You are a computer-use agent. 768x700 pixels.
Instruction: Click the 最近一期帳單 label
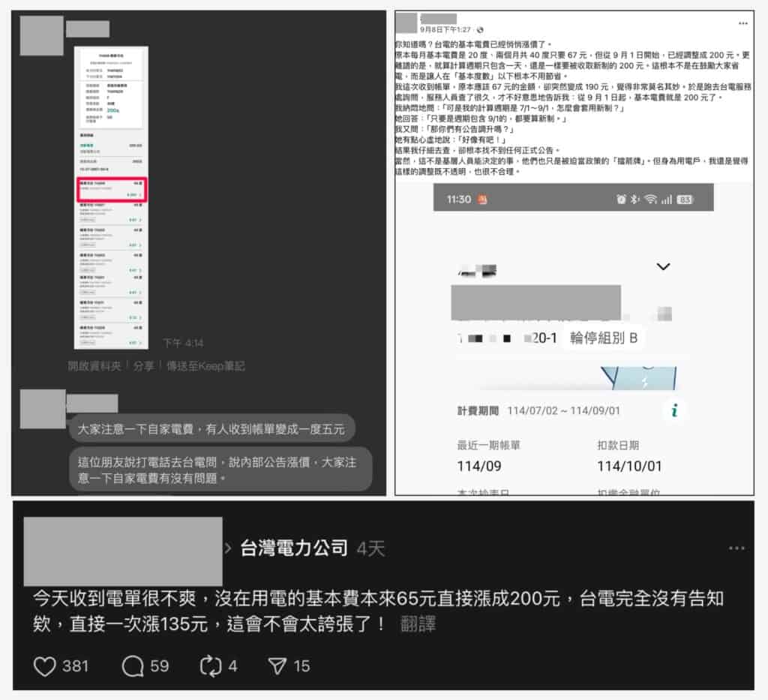pyautogui.click(x=488, y=445)
